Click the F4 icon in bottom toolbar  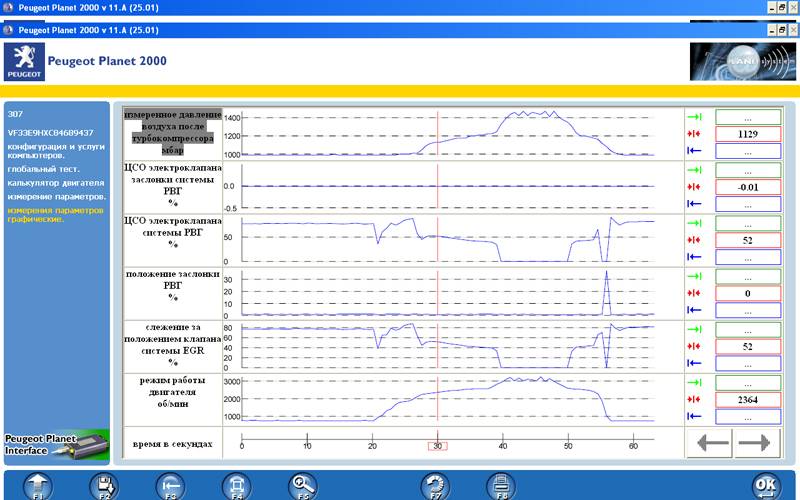point(236,485)
